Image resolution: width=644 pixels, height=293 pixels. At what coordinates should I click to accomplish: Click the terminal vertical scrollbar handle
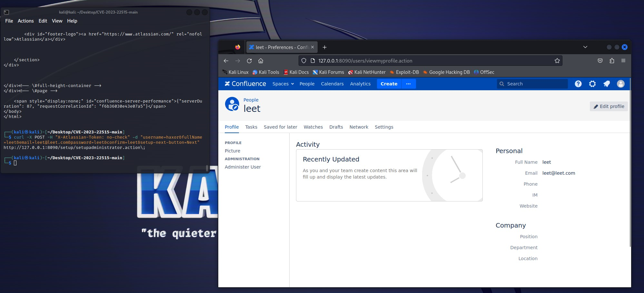pyautogui.click(x=207, y=168)
